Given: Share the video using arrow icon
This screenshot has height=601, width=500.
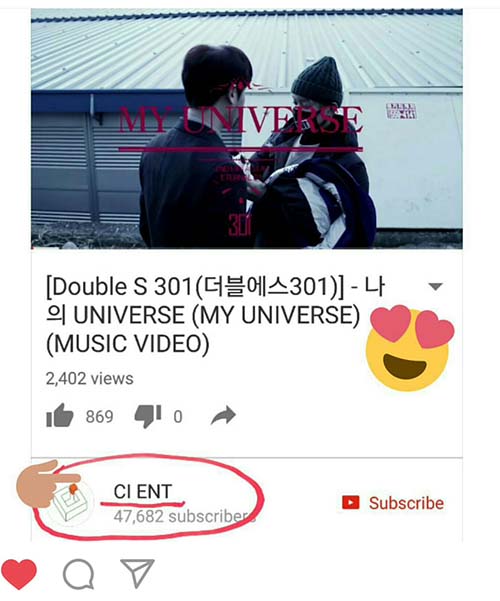Looking at the screenshot, I should tap(223, 416).
